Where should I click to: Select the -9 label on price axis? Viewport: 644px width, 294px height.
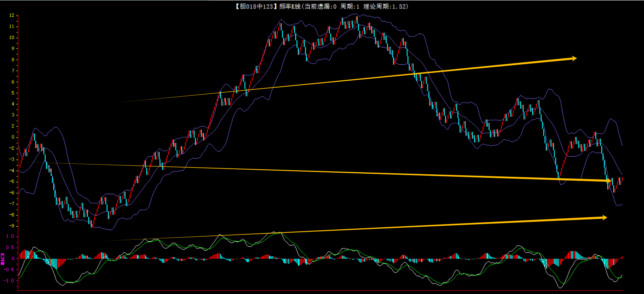[12, 226]
